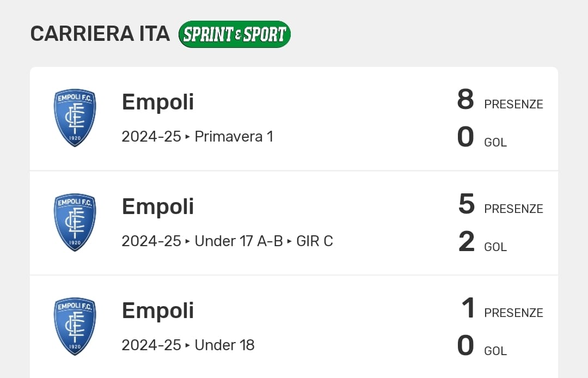Click the Empoli crest in Under 18 row

[75, 326]
